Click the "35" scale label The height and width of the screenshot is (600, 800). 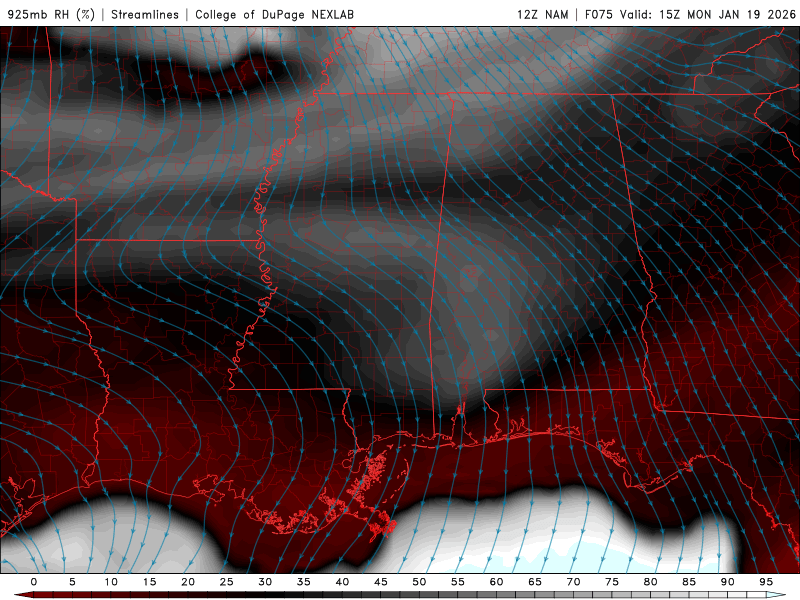pos(304,582)
